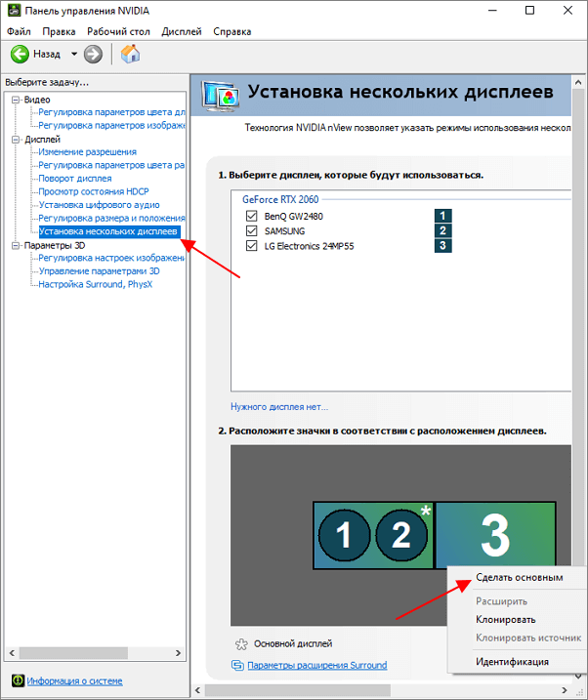Screen dimensions: 588x700
Task: Click display 1 badge next to BenQ
Action: (x=442, y=216)
